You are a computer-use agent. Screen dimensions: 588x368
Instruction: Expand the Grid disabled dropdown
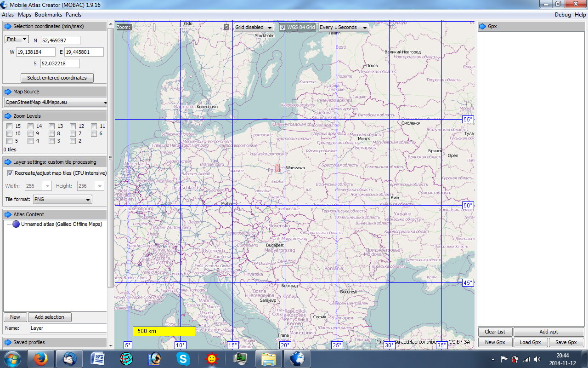[254, 27]
